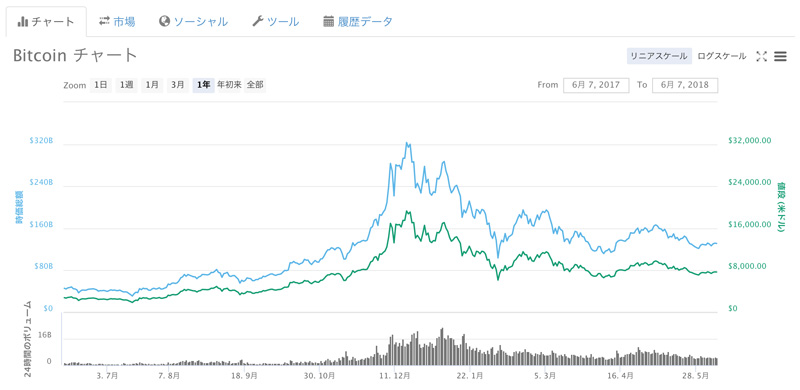Open the chart hamburger menu icon
The height and width of the screenshot is (390, 800).
[780, 57]
